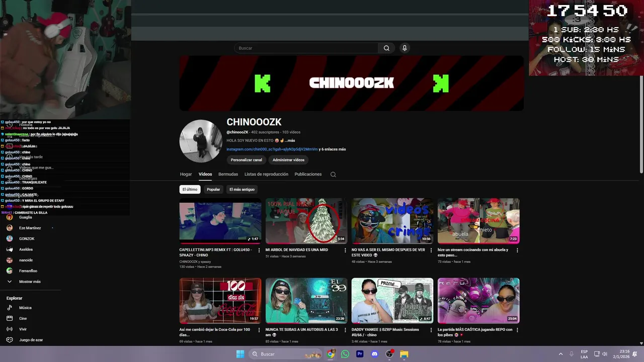Open options for Coca-Cola 100 días video
The width and height of the screenshot is (644, 362).
click(259, 330)
